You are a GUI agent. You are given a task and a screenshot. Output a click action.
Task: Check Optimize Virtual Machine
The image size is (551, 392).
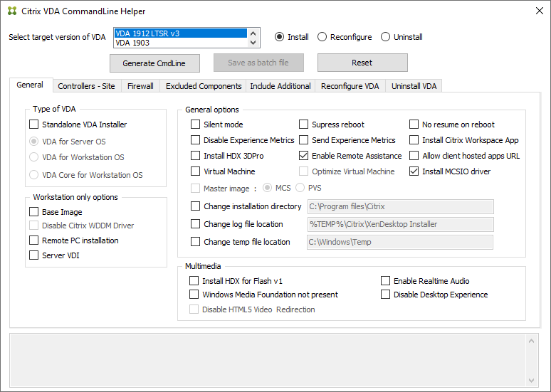pyautogui.click(x=303, y=171)
